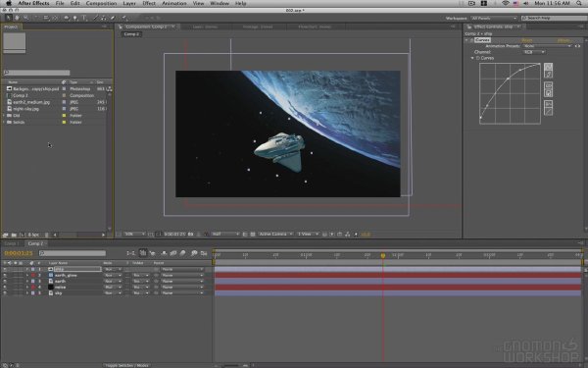
Task: Select the Project panel tab
Action: coord(11,27)
